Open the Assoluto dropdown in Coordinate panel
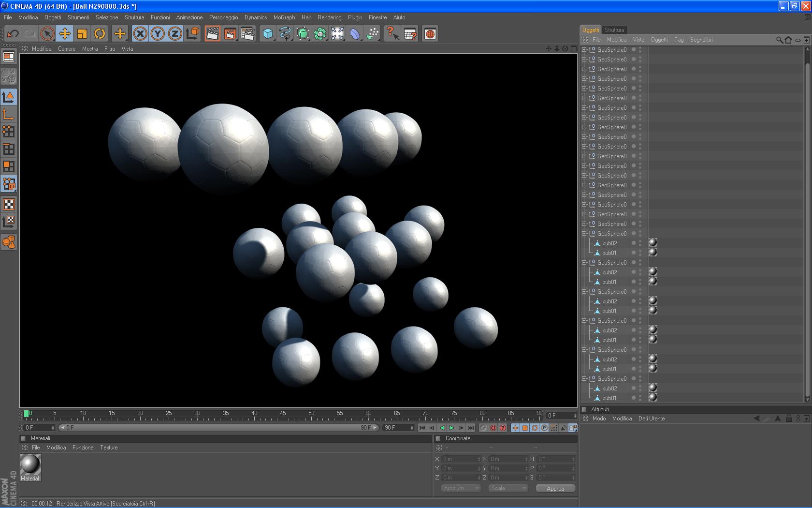The height and width of the screenshot is (508, 812). point(461,488)
